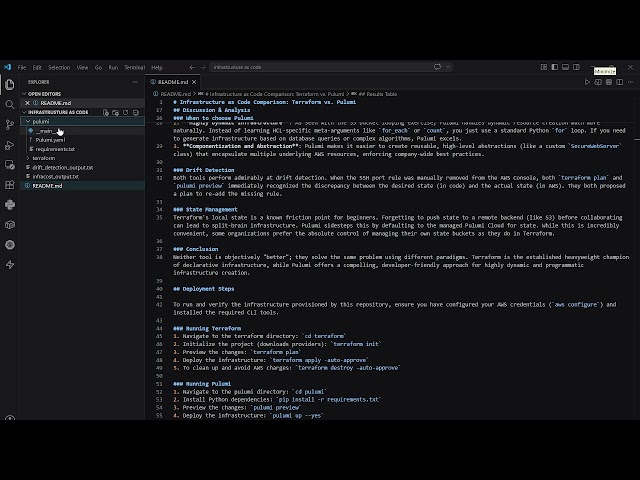Click the Running Terraform heading line
The height and width of the screenshot is (480, 640).
click(207, 328)
